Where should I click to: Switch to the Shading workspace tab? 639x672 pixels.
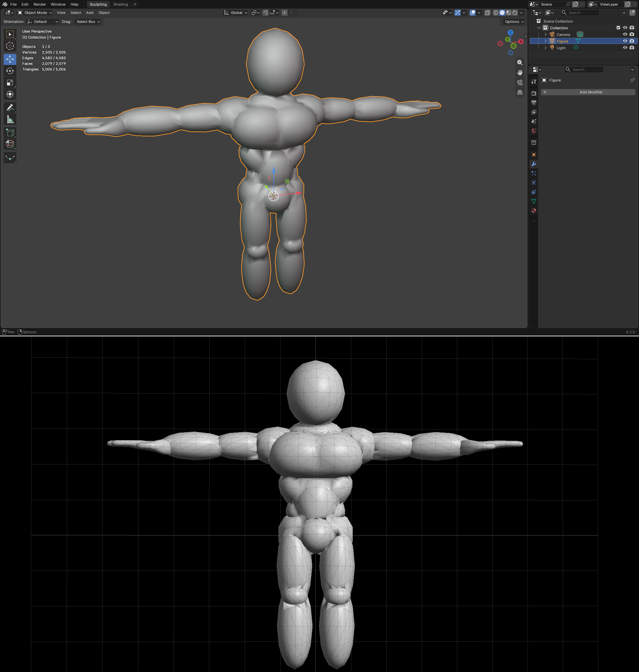point(120,4)
